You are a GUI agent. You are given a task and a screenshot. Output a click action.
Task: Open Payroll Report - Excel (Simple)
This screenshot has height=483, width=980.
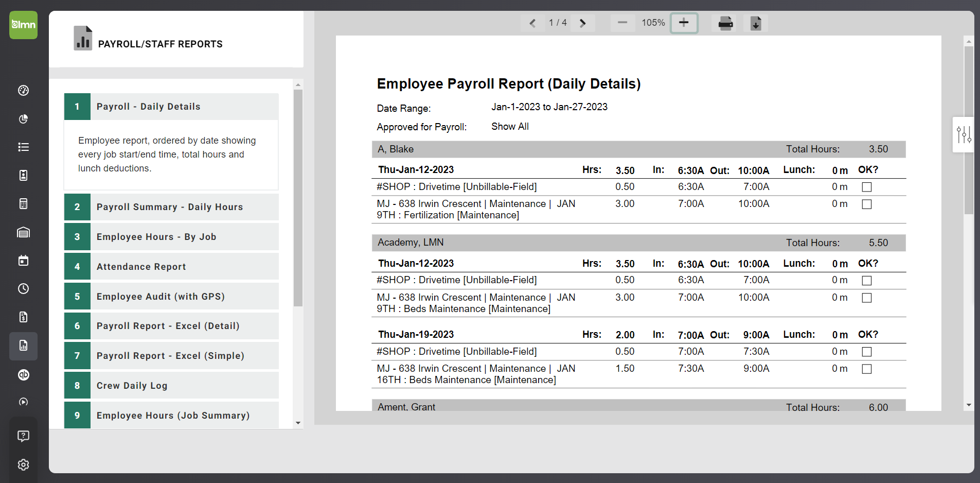pyautogui.click(x=171, y=356)
